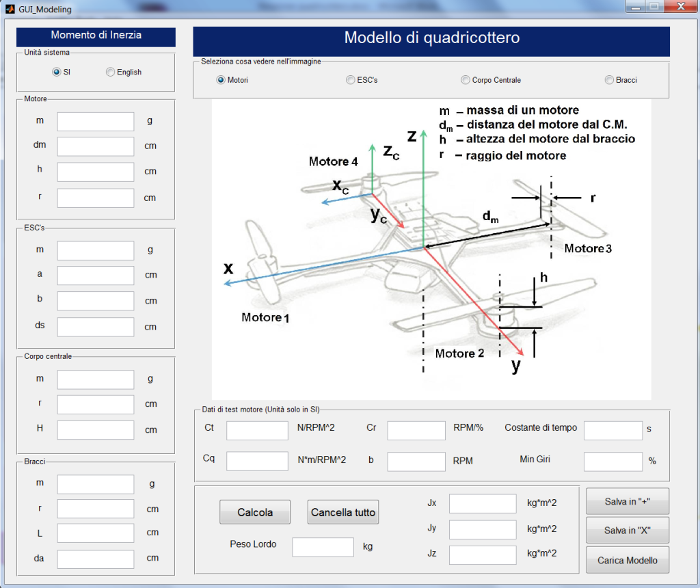Select Corpo Centrale image view
700x588 pixels.
[466, 80]
